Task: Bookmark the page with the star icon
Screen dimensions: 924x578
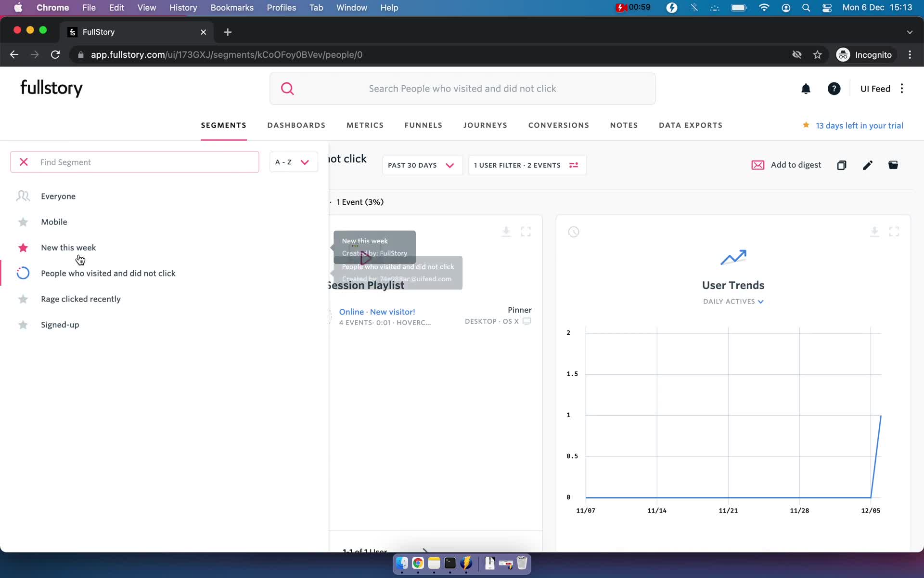Action: click(x=817, y=55)
